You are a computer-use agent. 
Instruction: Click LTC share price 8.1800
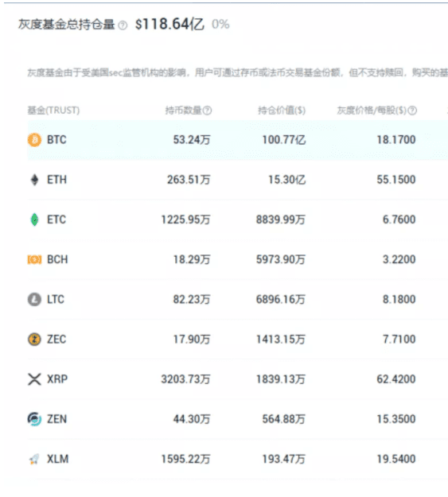[x=399, y=300]
